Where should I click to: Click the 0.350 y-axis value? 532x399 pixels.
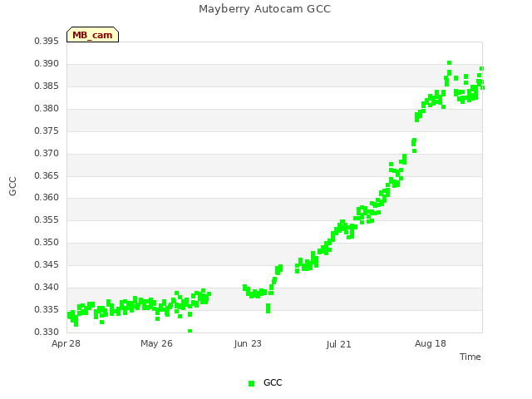[x=47, y=242]
